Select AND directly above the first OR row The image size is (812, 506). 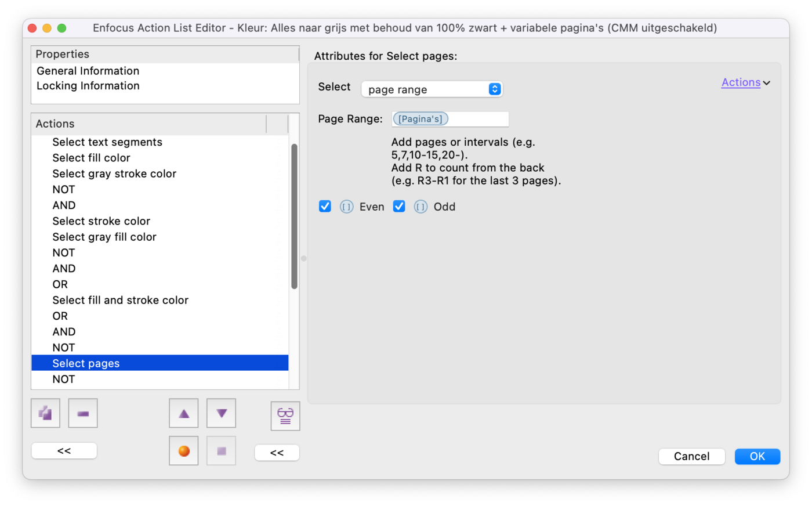point(160,269)
